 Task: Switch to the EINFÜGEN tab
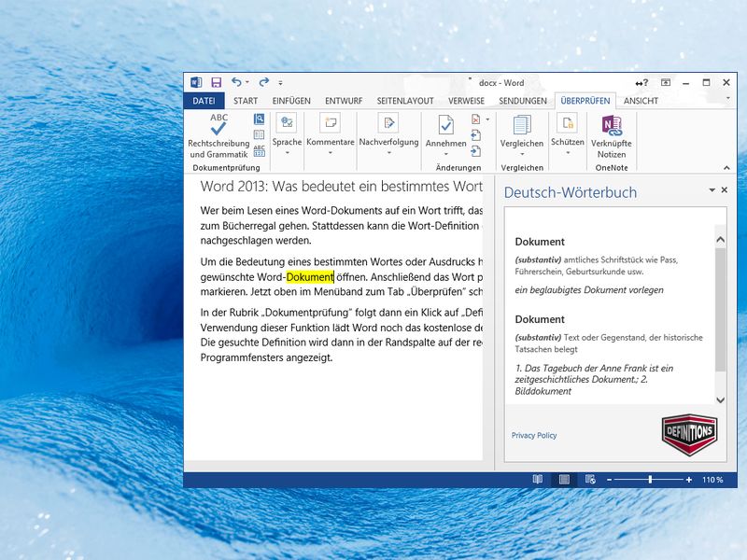click(x=291, y=101)
